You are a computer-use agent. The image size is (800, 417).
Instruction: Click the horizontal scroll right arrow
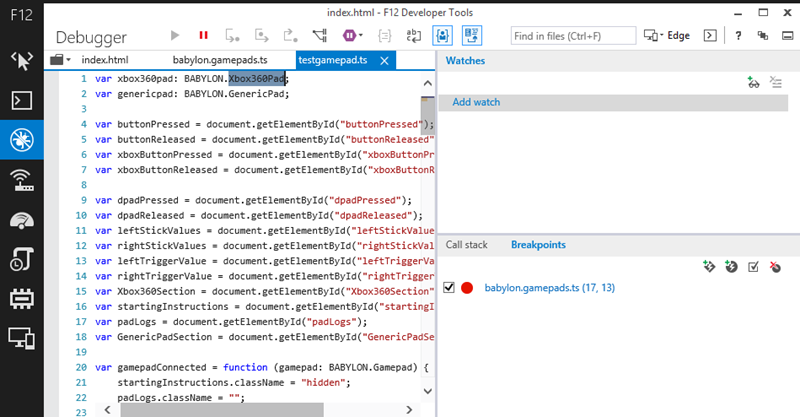pyautogui.click(x=409, y=409)
